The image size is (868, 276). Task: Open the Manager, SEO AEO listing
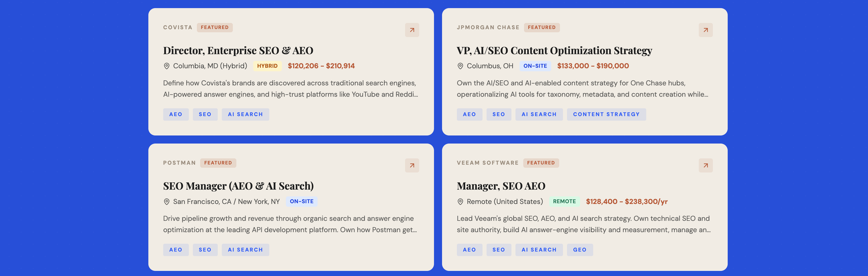[501, 186]
